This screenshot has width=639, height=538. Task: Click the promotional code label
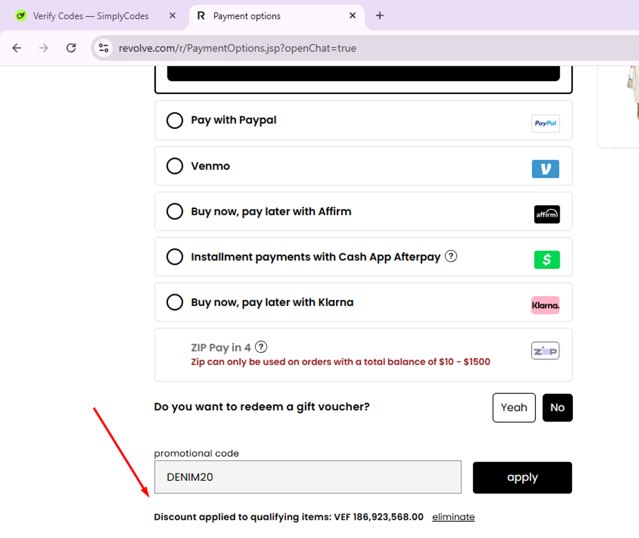click(196, 453)
